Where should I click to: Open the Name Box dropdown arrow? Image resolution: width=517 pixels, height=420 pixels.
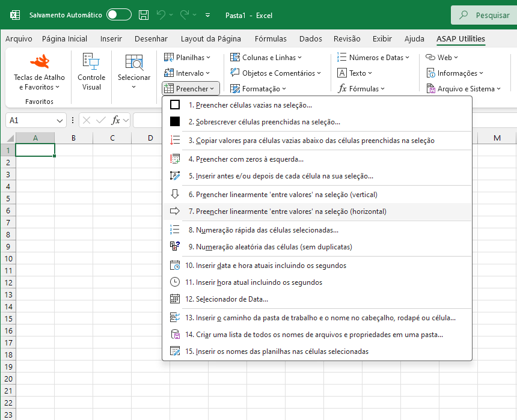tap(60, 121)
